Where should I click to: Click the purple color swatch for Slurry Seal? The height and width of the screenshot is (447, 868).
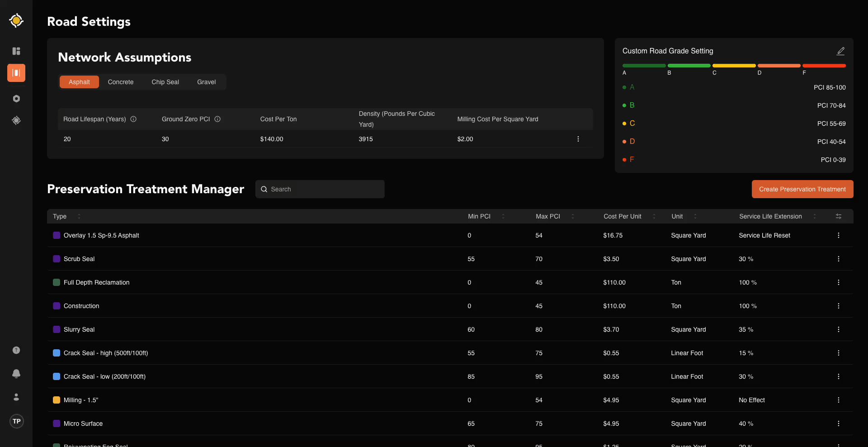[x=56, y=329]
